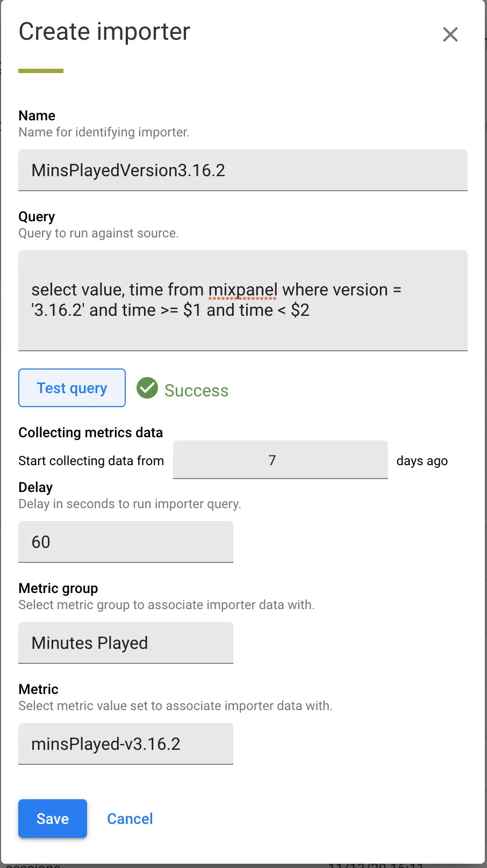This screenshot has width=487, height=868.
Task: Click the Create importer dialog title
Action: (104, 32)
